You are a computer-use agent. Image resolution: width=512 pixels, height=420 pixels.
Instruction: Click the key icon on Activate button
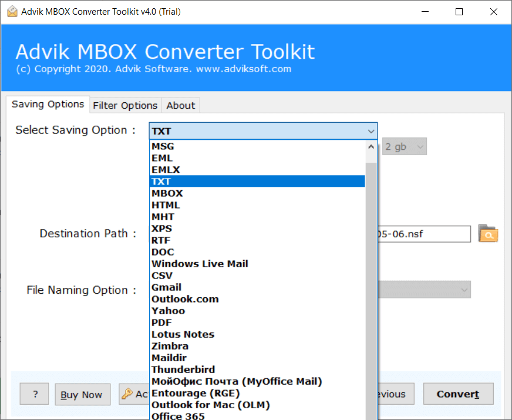pos(127,394)
